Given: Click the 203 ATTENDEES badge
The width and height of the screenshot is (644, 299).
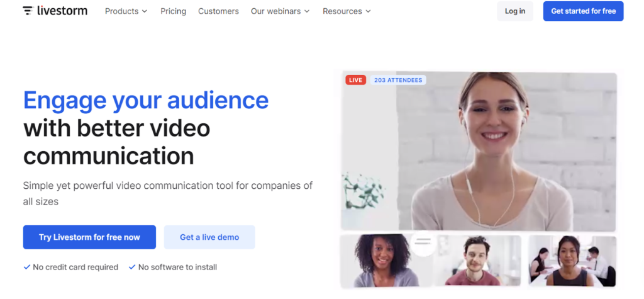Looking at the screenshot, I should [x=398, y=80].
